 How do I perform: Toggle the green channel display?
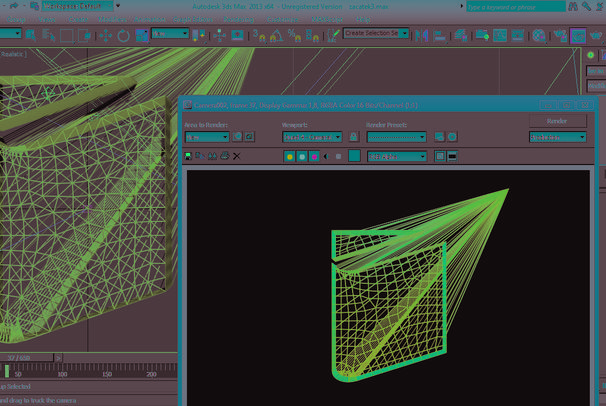coord(302,157)
